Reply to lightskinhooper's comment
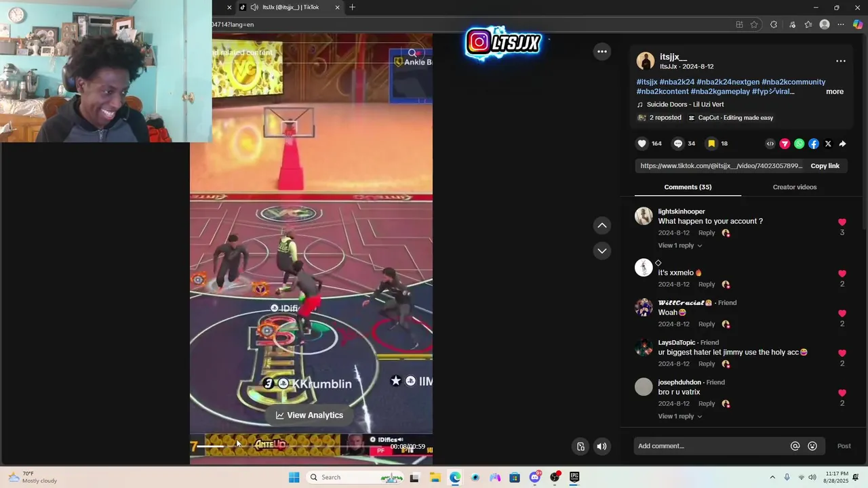Screen dimensions: 868x488 707,233
